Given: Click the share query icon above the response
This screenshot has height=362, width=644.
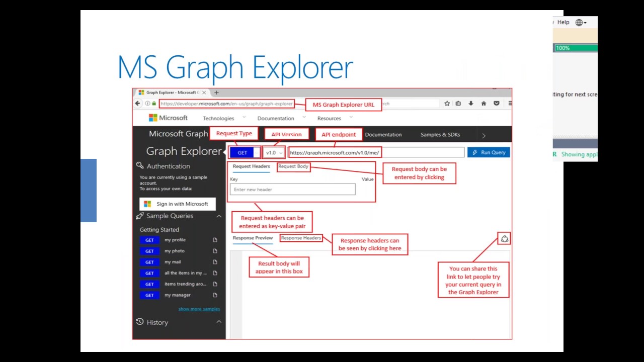Looking at the screenshot, I should 504,239.
